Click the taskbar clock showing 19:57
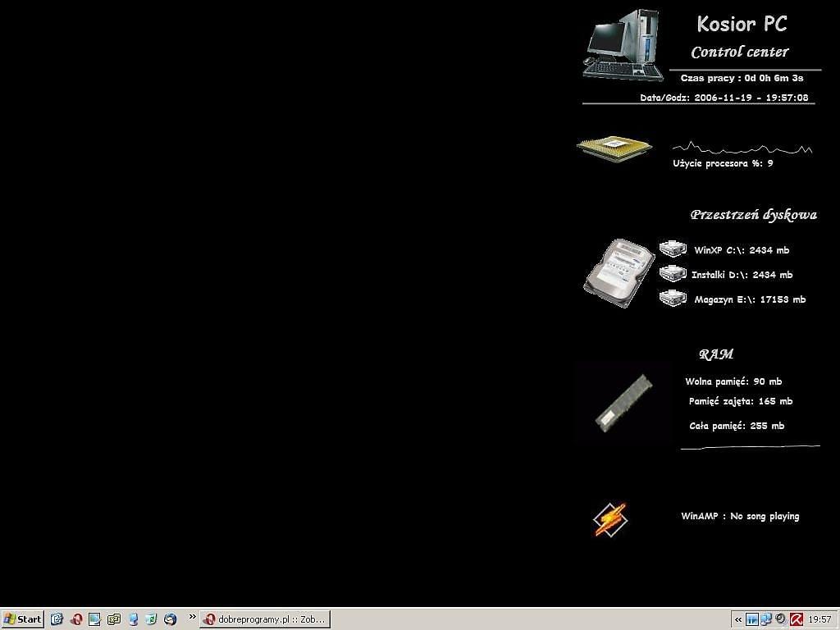The image size is (840, 630). coord(819,619)
